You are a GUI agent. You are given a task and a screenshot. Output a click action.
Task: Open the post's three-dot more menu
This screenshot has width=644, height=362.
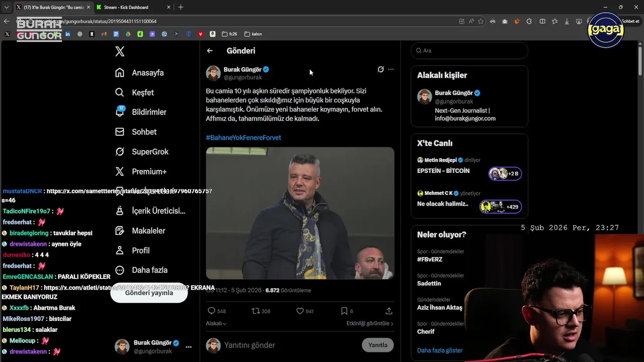[391, 69]
